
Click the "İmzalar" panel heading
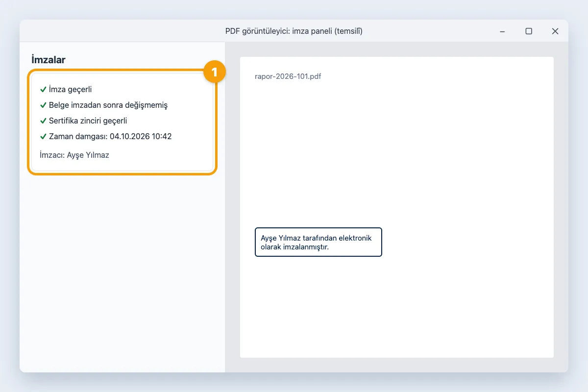[x=49, y=60]
